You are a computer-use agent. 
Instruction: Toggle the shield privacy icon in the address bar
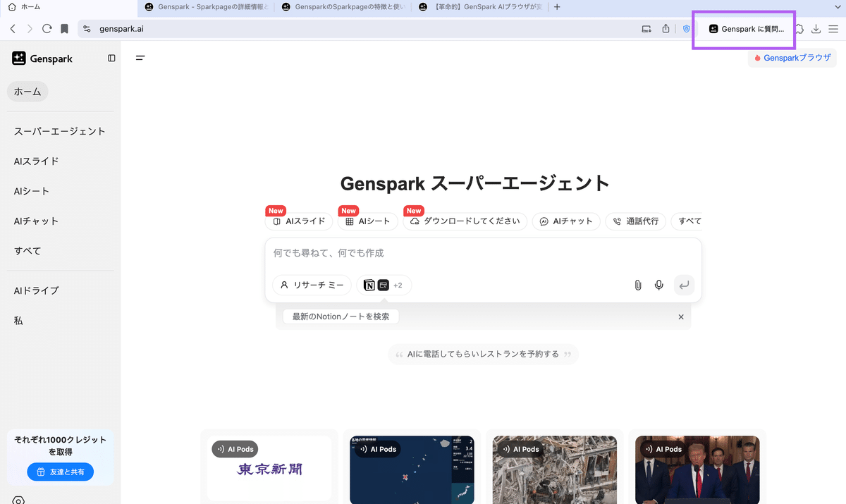tap(686, 28)
